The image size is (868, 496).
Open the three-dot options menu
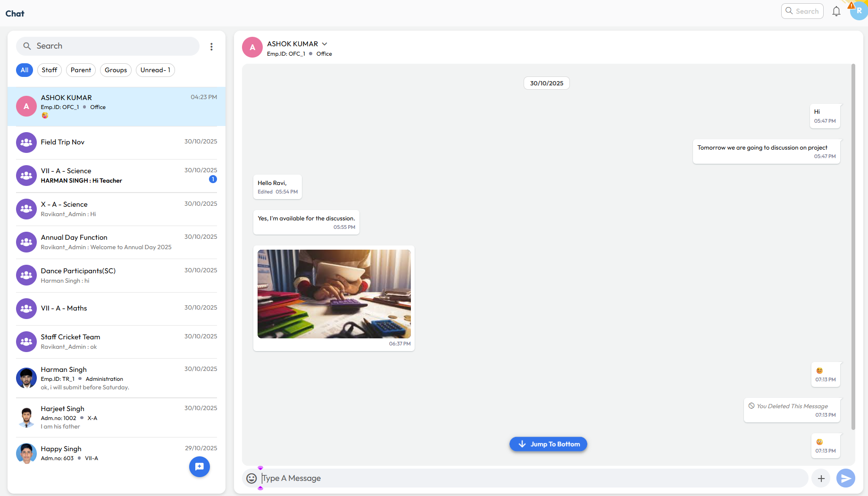tap(211, 46)
